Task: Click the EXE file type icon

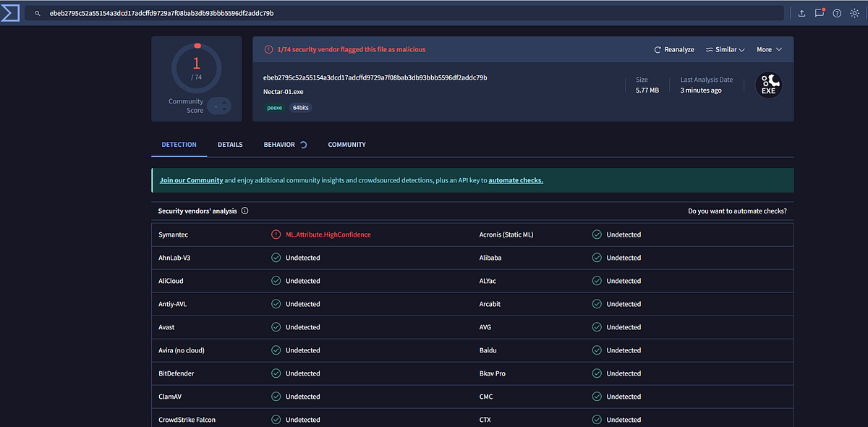Action: [x=768, y=85]
